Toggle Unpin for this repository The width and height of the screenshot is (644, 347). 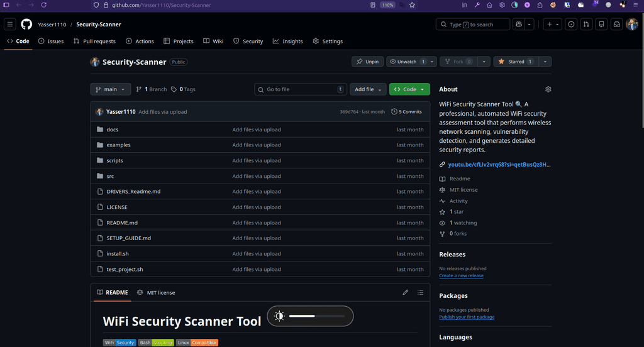[367, 62]
